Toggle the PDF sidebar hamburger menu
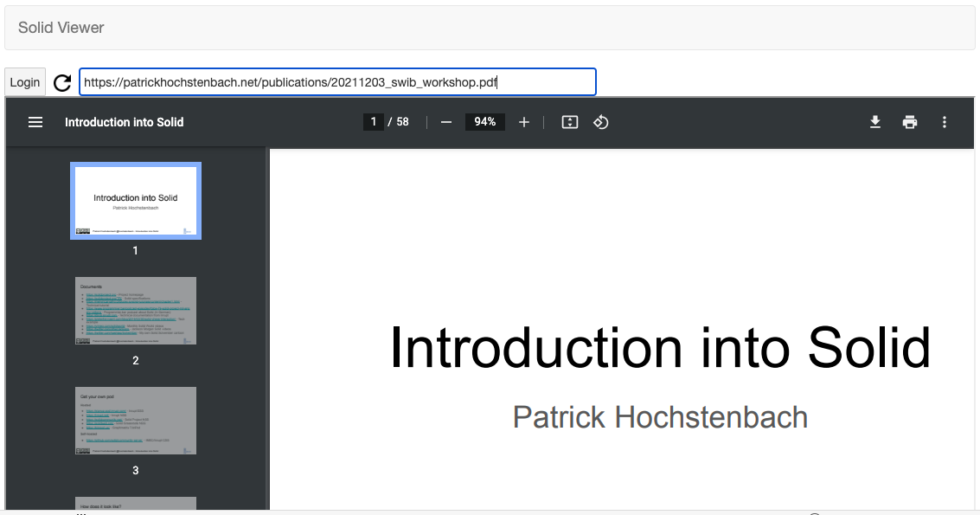This screenshot has height=515, width=980. pyautogui.click(x=35, y=122)
